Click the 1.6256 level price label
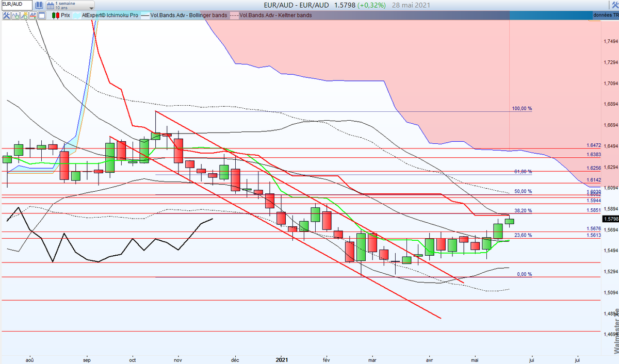This screenshot has width=619, height=364. click(593, 168)
